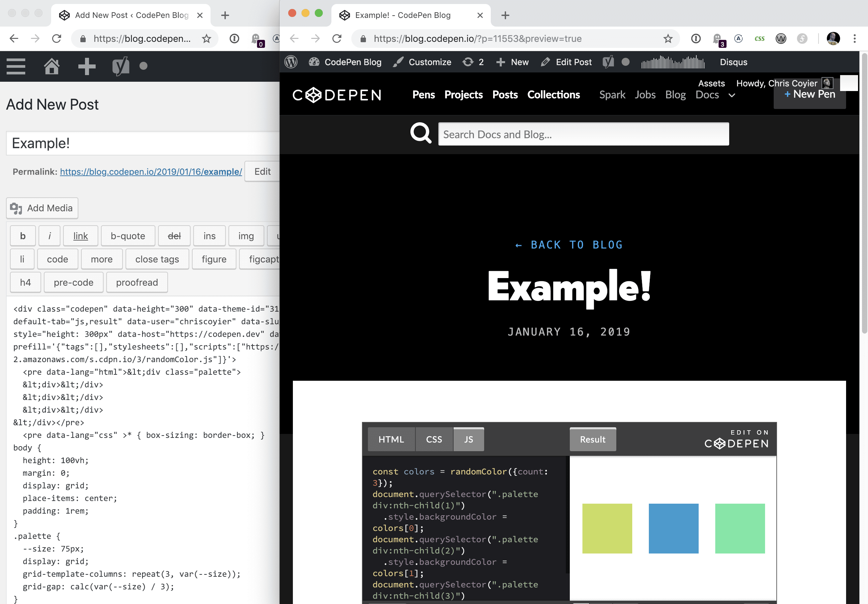The image size is (868, 604).
Task: Click the figure quicktag button
Action: (214, 259)
